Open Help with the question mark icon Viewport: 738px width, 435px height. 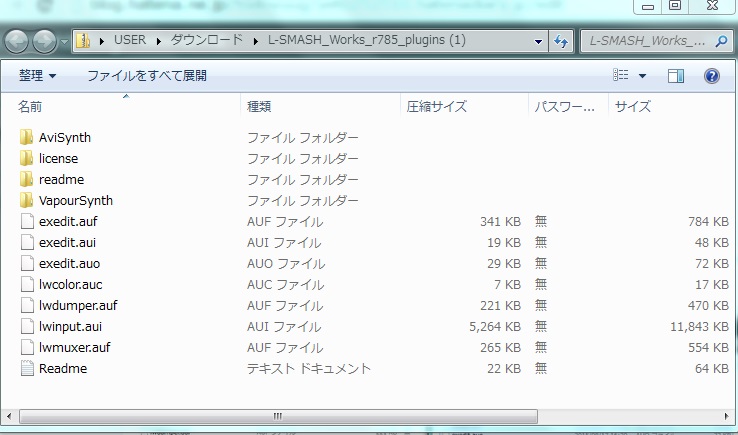(x=712, y=76)
